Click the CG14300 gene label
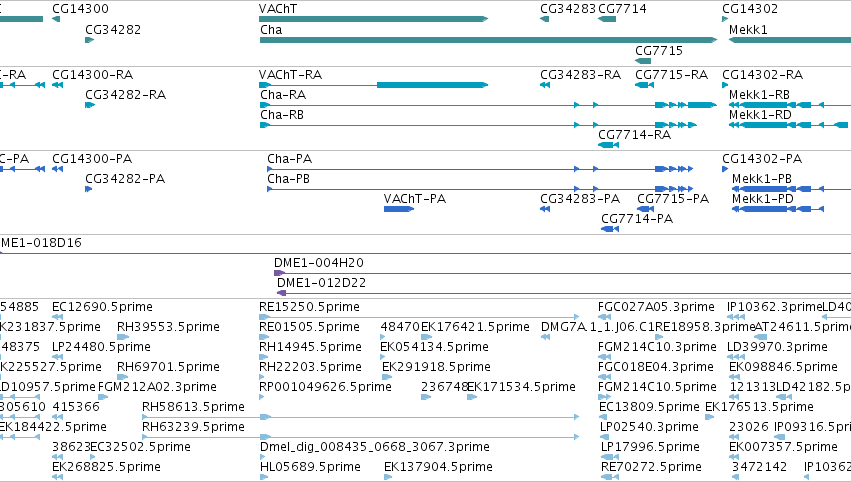 [80, 9]
